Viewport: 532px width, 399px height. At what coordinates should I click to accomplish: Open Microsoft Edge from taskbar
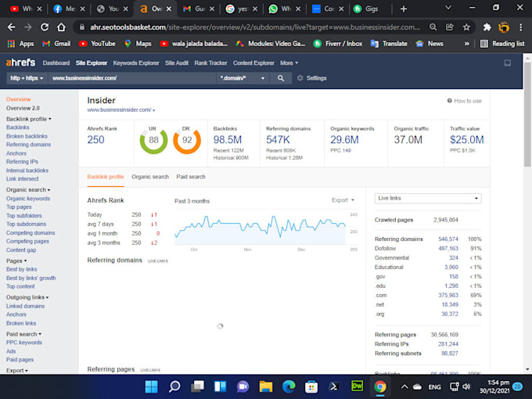click(x=289, y=386)
